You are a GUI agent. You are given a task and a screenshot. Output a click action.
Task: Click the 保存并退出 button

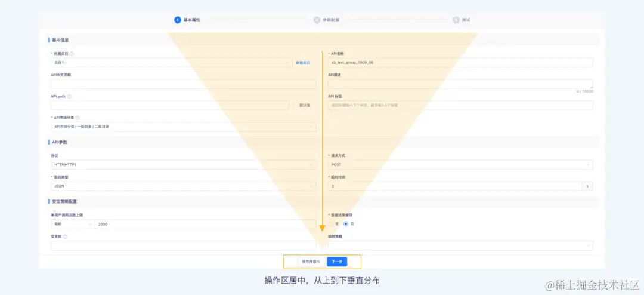pos(311,262)
